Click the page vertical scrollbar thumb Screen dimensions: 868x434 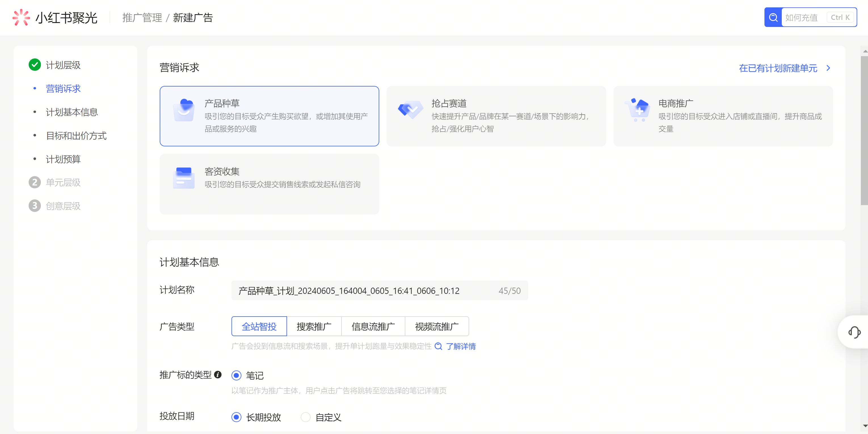(x=864, y=131)
